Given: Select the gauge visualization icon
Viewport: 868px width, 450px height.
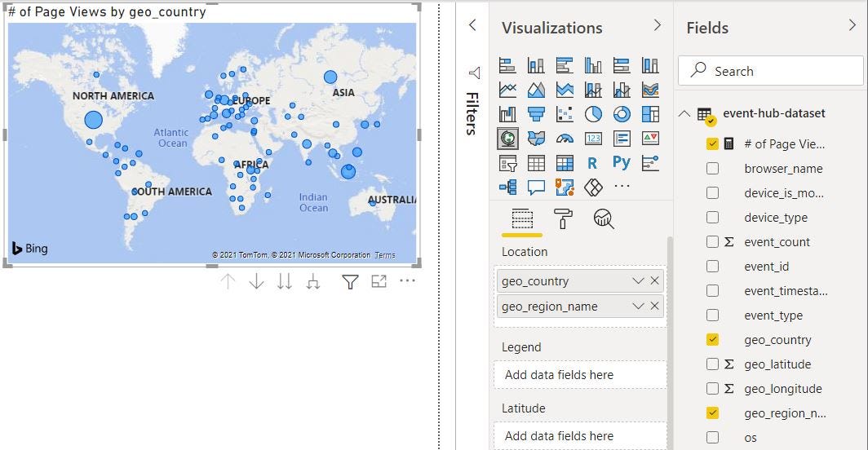Looking at the screenshot, I should click(x=565, y=139).
